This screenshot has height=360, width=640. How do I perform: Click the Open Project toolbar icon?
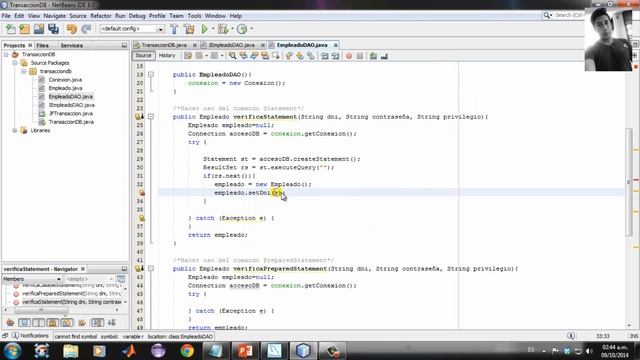[x=39, y=29]
